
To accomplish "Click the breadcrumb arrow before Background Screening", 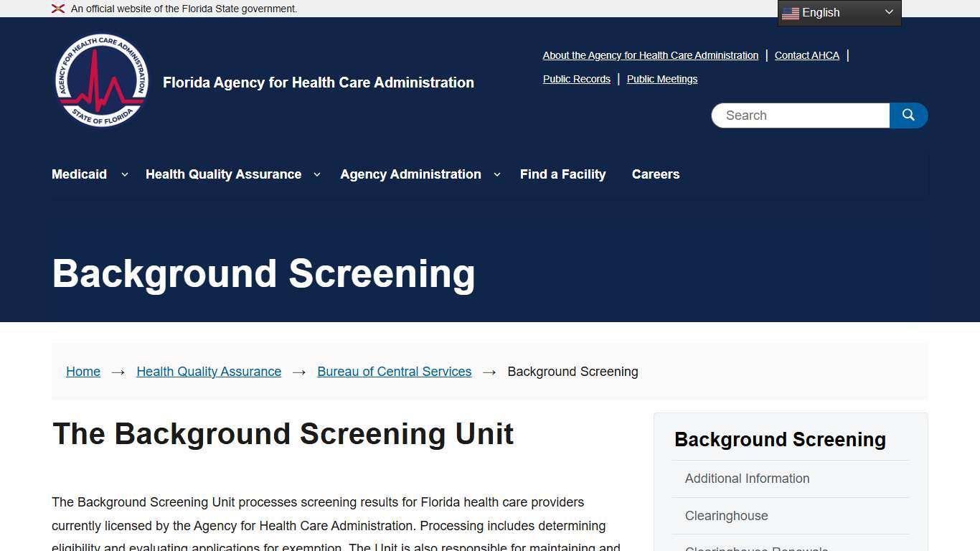I will (489, 372).
